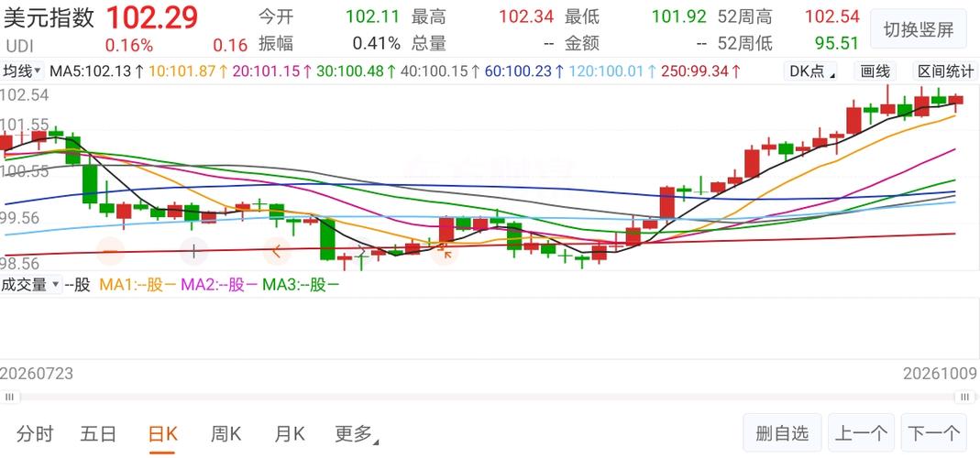This screenshot has width=980, height=458.
Task: Expand the DK点 dropdown
Action: click(811, 71)
